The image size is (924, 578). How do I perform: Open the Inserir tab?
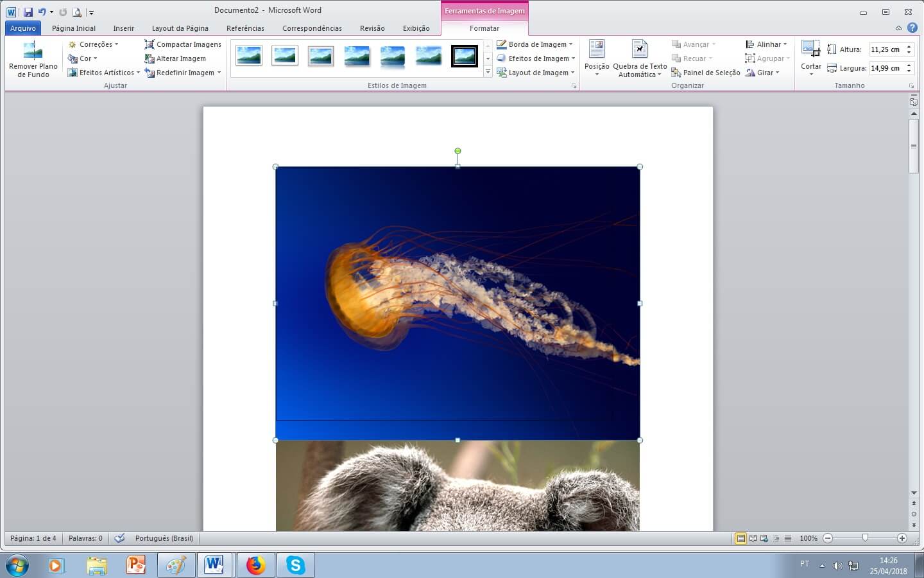(123, 28)
